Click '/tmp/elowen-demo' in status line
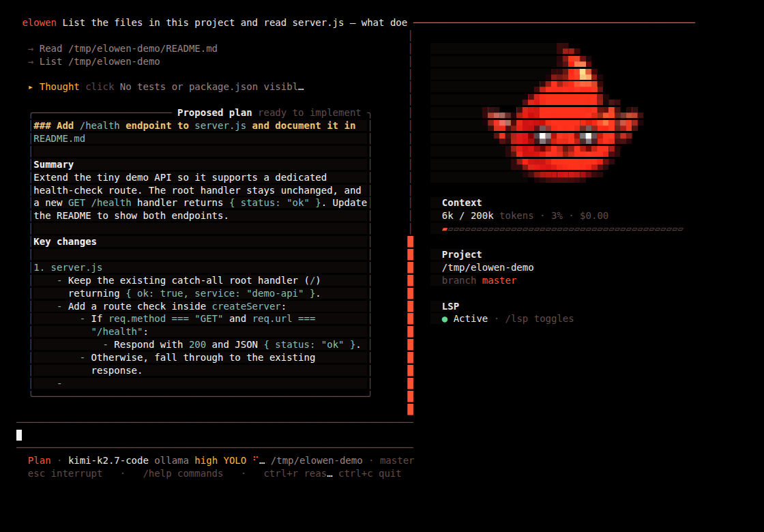Viewport: 764px width, 532px height. tap(317, 460)
